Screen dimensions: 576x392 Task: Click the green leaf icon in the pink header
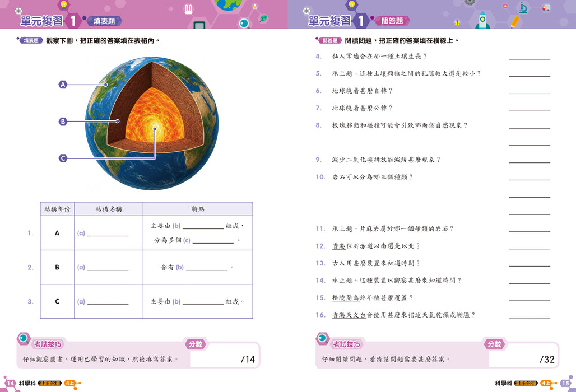[263, 18]
